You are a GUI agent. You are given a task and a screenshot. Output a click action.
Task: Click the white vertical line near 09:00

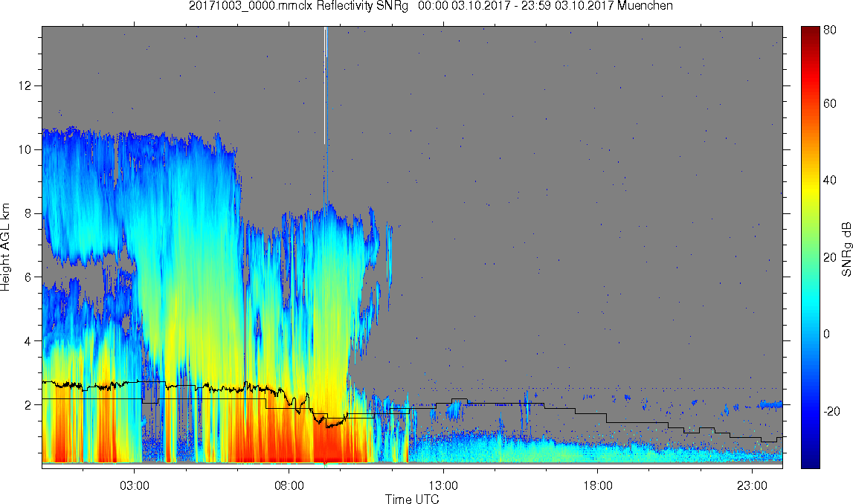pyautogui.click(x=325, y=85)
